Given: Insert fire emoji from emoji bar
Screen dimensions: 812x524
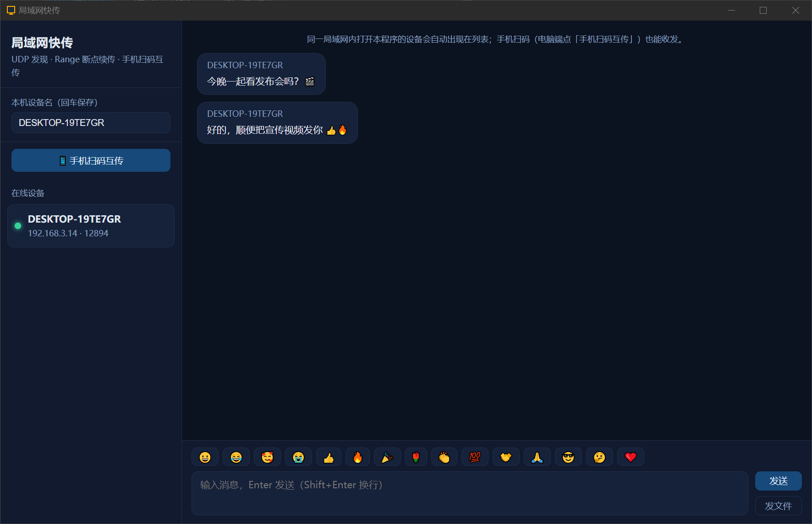Looking at the screenshot, I should click(357, 457).
